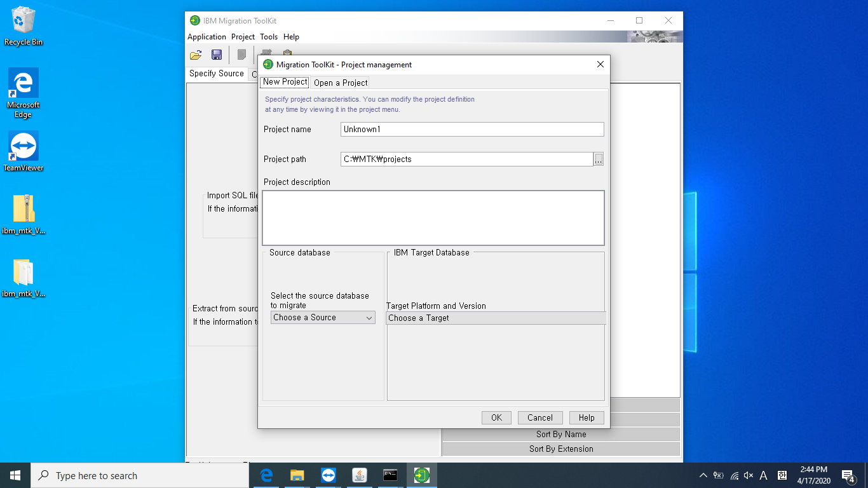Click the OK button
Screen dimensions: 868x488
(x=496, y=417)
